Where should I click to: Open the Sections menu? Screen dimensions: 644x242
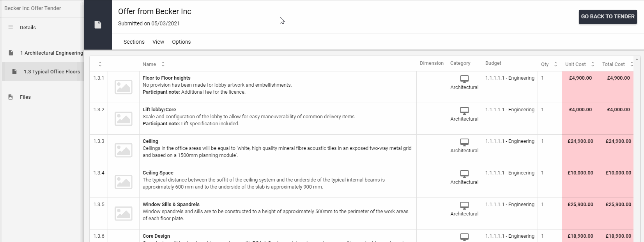[134, 42]
